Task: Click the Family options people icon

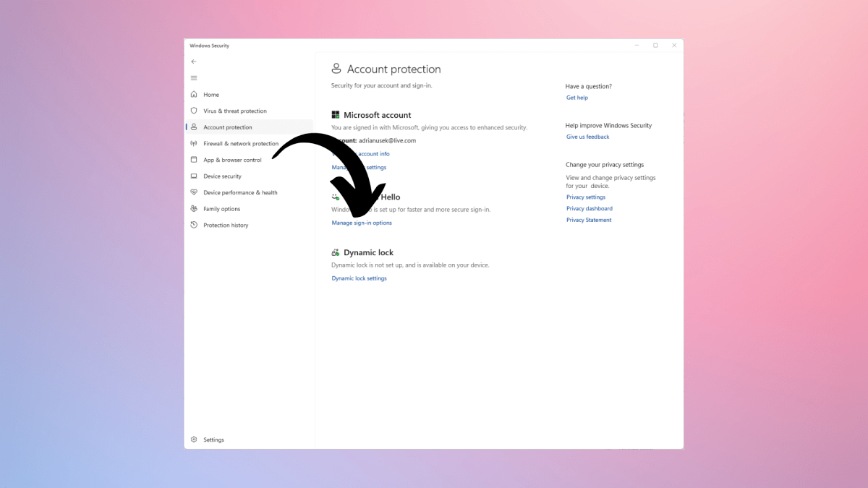Action: 194,208
